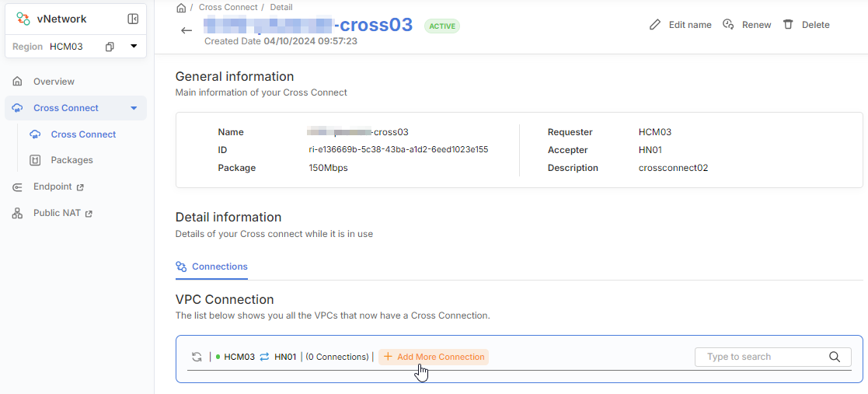Click the copy icon next to region HCM03
This screenshot has height=394, width=868.
(x=110, y=47)
